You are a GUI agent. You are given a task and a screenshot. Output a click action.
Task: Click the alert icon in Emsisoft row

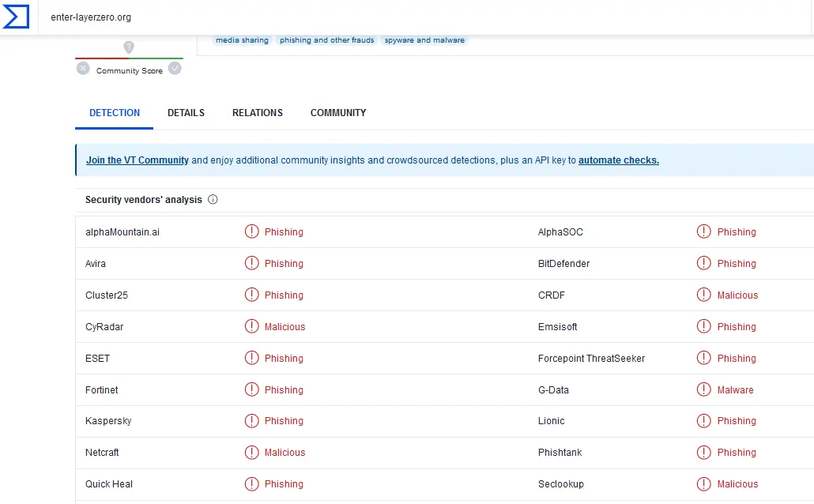704,326
